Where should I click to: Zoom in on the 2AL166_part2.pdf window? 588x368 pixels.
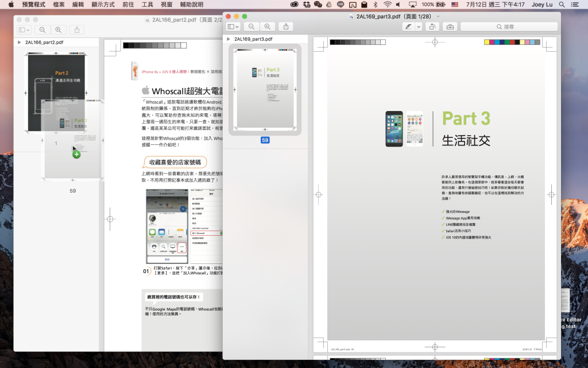[x=59, y=30]
